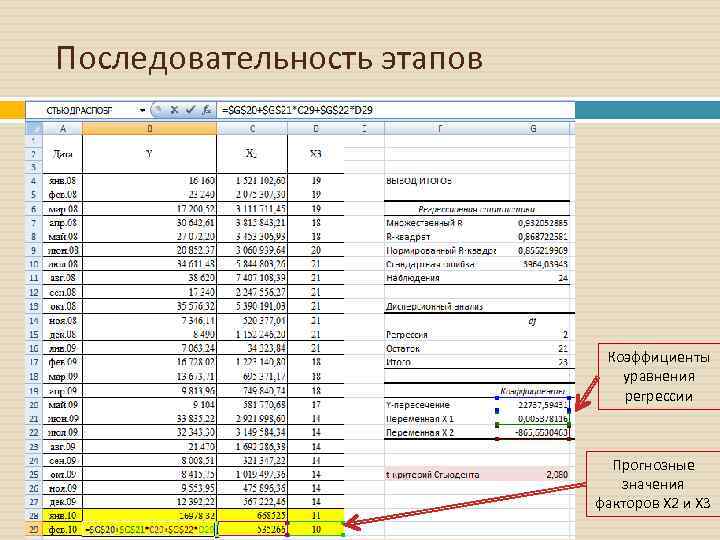Select value 7 407 108,39 in column C

tap(252, 278)
